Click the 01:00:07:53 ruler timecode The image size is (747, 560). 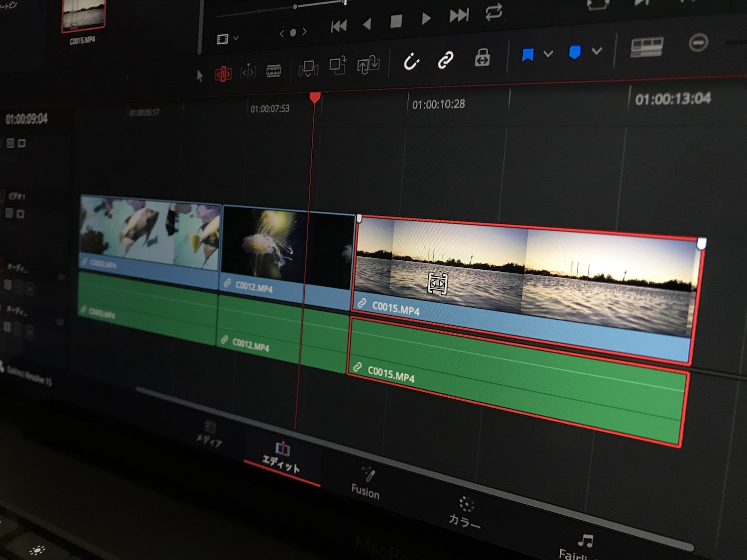(x=270, y=109)
